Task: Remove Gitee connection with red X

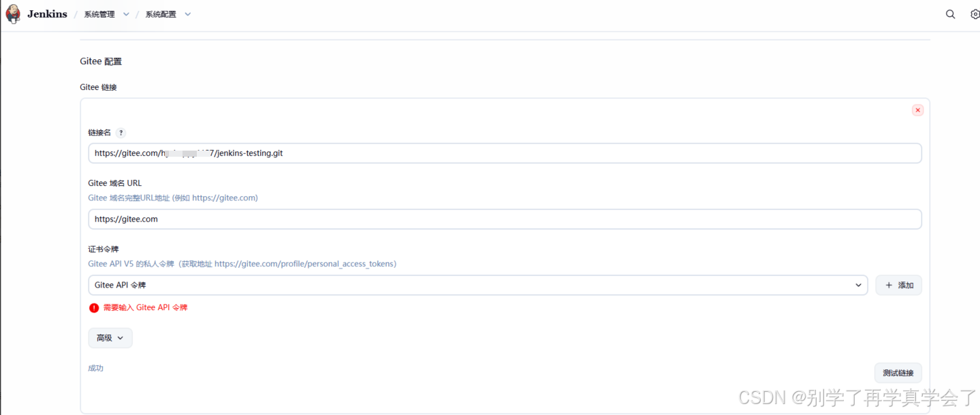Action: 918,110
